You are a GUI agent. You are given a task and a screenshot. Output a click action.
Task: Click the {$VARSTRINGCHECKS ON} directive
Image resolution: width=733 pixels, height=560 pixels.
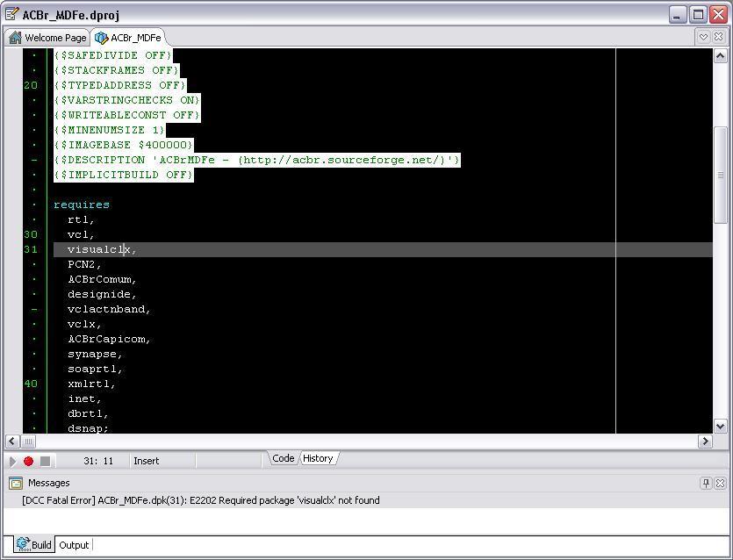coord(127,100)
